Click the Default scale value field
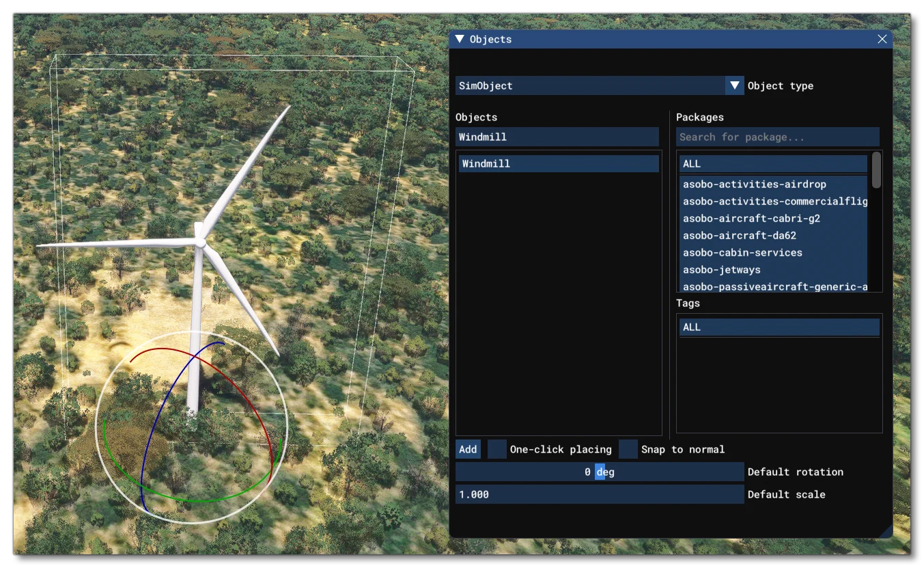Viewport: 924px width, 568px height. click(600, 494)
